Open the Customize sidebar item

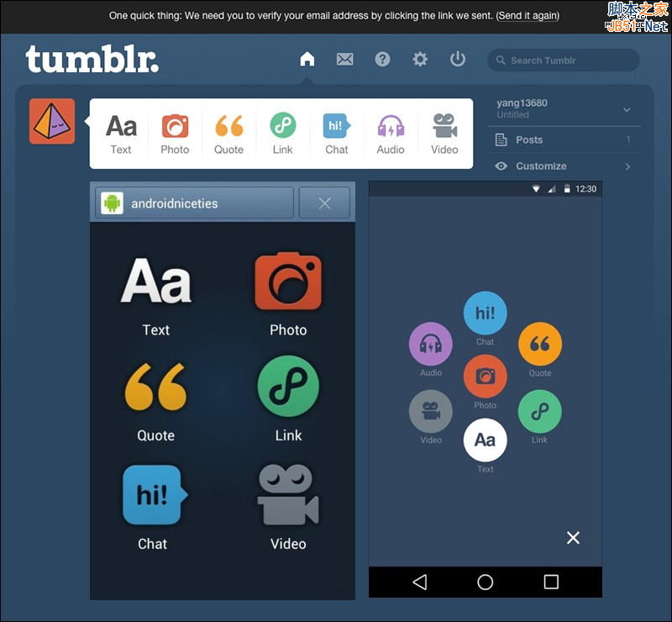(564, 166)
